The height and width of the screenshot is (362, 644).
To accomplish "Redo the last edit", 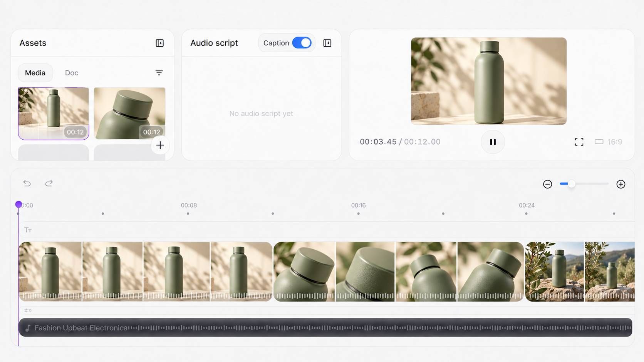I will (x=49, y=183).
